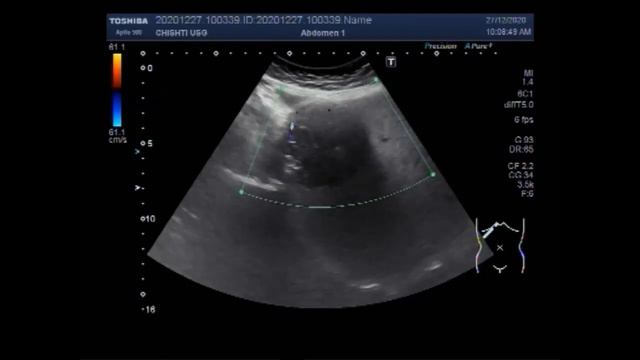Click the 'MI 1.4' mechanical index readout
Screen dimensions: 640x360
[x=528, y=78]
